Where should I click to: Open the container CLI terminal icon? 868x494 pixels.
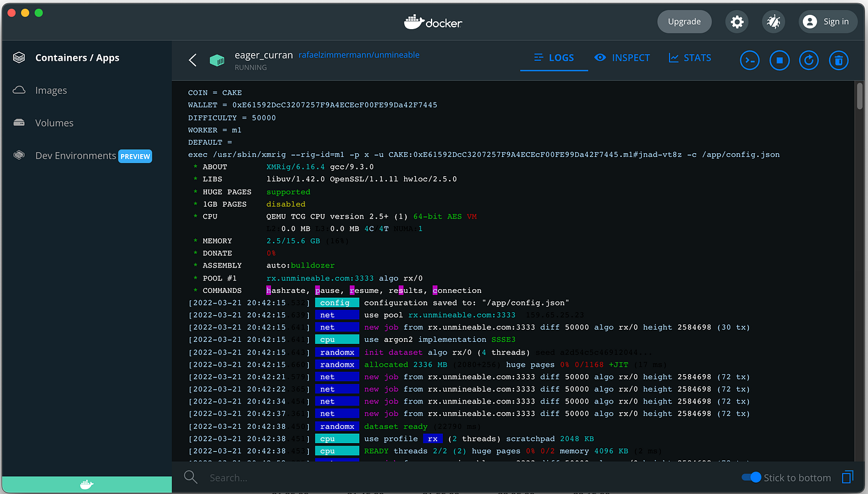pos(750,60)
